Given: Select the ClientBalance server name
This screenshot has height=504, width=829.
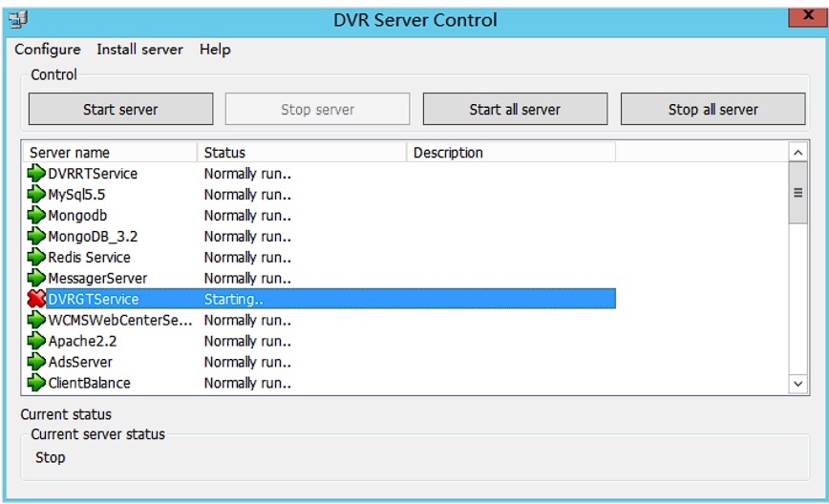Looking at the screenshot, I should 90,383.
